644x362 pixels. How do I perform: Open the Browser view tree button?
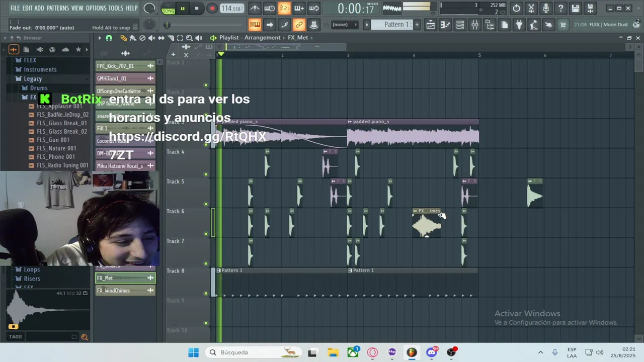490,25
